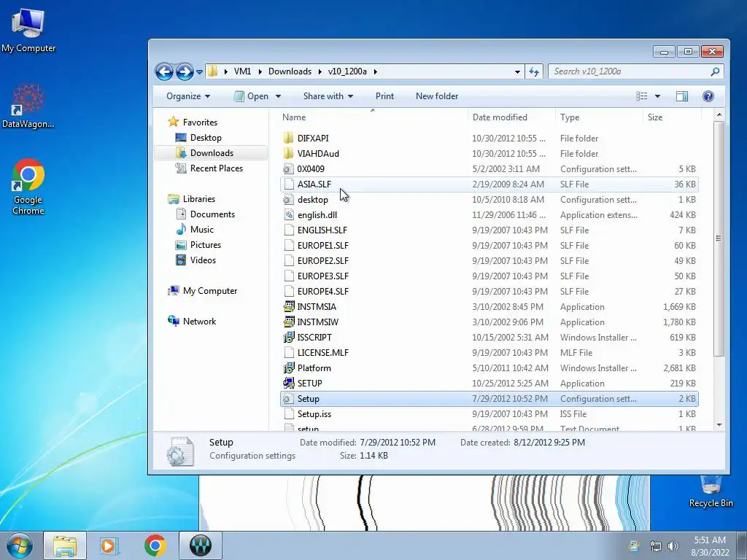
Task: Expand the arrow after v10_1200a breadcrumb
Action: [x=376, y=71]
